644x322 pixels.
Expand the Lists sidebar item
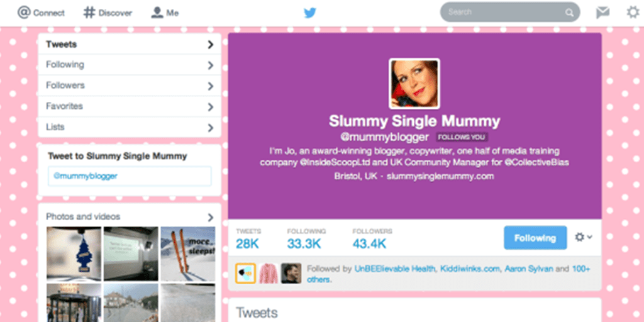pyautogui.click(x=130, y=127)
